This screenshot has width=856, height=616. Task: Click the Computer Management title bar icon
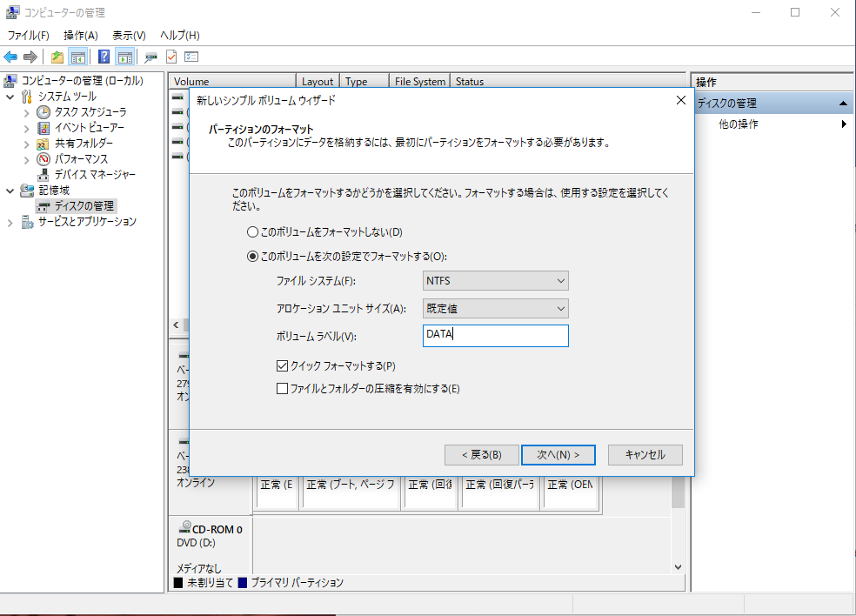pos(12,12)
